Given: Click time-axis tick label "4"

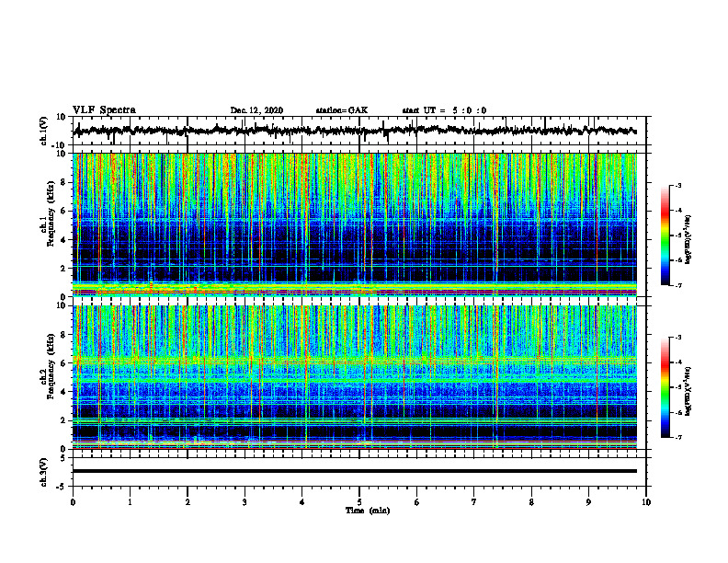Looking at the screenshot, I should coord(302,502).
